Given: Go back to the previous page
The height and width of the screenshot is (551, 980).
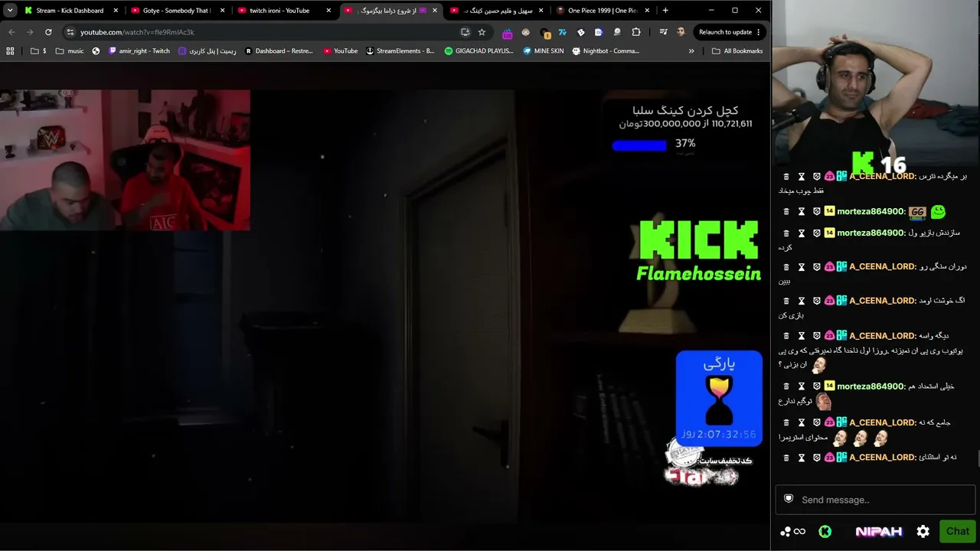Looking at the screenshot, I should (11, 32).
